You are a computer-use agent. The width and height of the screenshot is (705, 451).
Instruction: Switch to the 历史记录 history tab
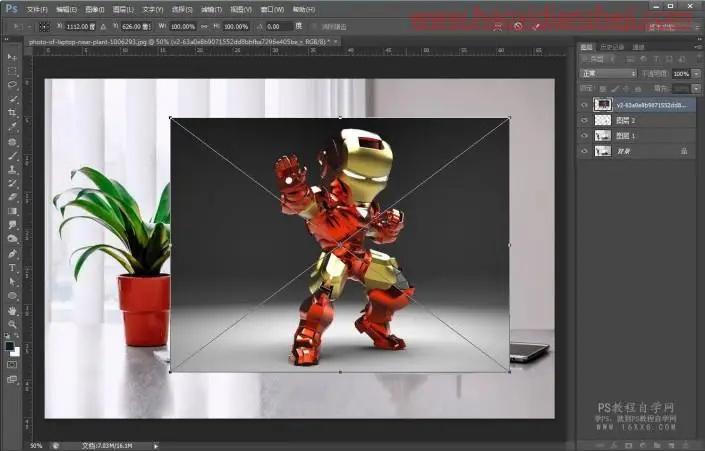[x=612, y=47]
